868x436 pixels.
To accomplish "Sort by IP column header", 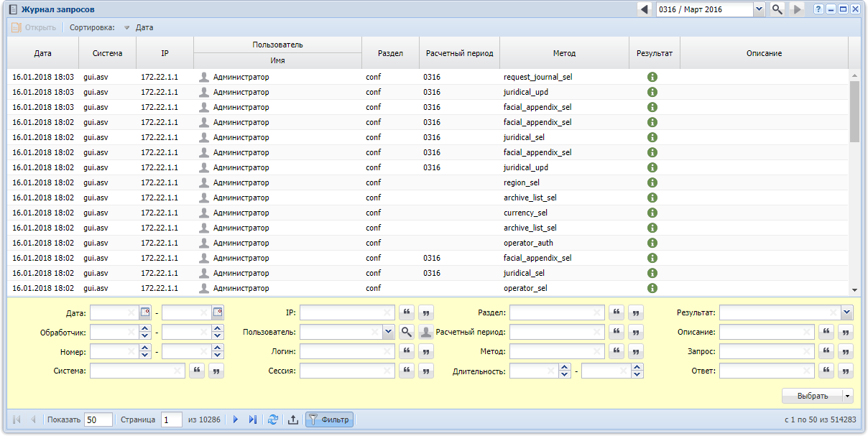I will tap(165, 53).
